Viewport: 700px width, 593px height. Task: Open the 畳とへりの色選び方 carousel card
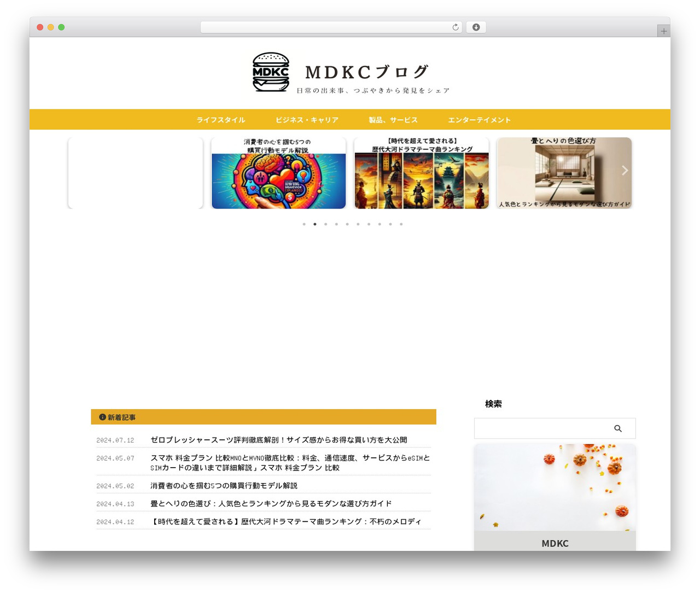click(x=564, y=173)
